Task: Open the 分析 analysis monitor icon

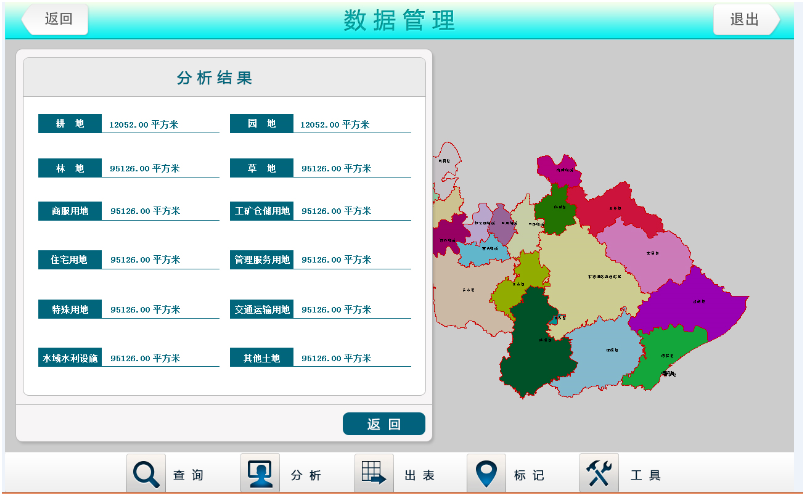Action: click(260, 473)
